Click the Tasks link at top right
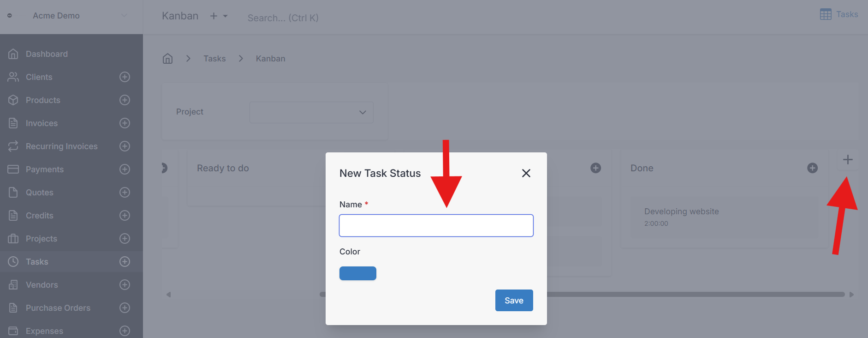Image resolution: width=868 pixels, height=338 pixels. coord(847,14)
